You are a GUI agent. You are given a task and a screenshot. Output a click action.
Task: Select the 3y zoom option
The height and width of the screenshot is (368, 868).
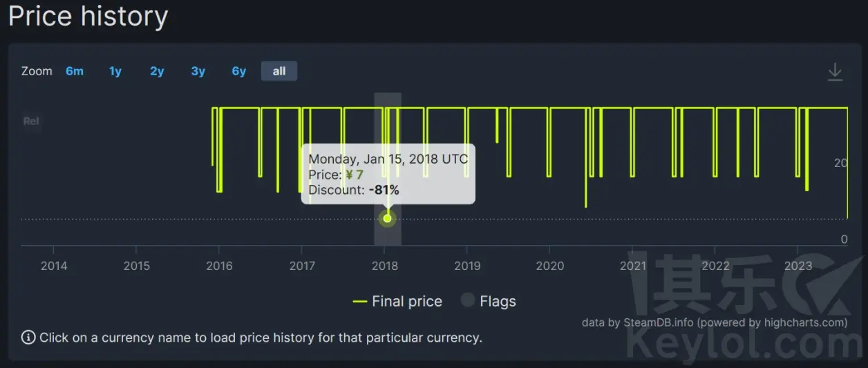click(x=198, y=71)
